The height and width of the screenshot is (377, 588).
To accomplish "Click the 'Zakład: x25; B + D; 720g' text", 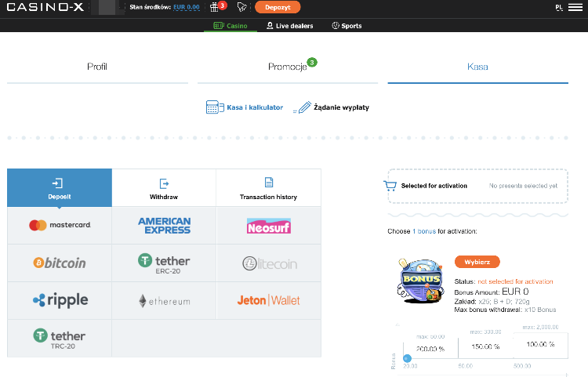I will point(492,301).
